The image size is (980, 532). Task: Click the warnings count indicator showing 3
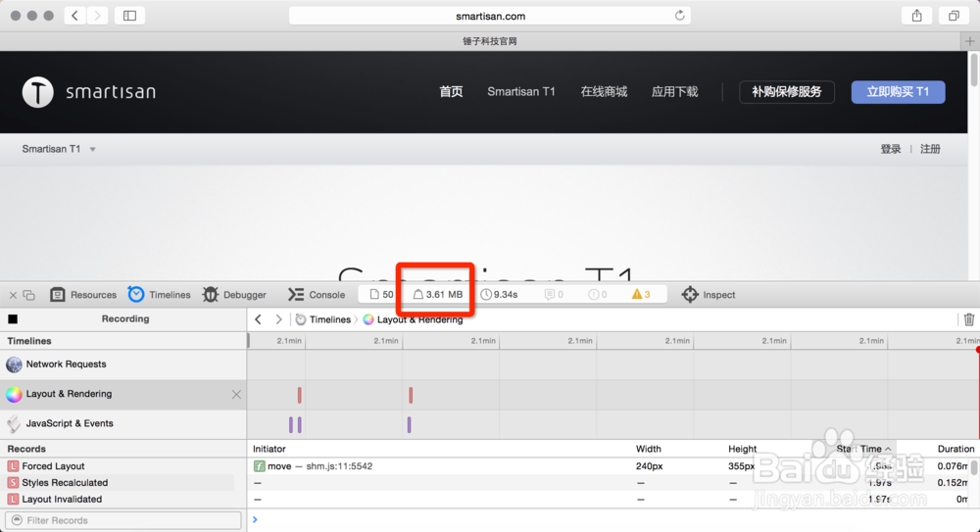[x=641, y=295]
